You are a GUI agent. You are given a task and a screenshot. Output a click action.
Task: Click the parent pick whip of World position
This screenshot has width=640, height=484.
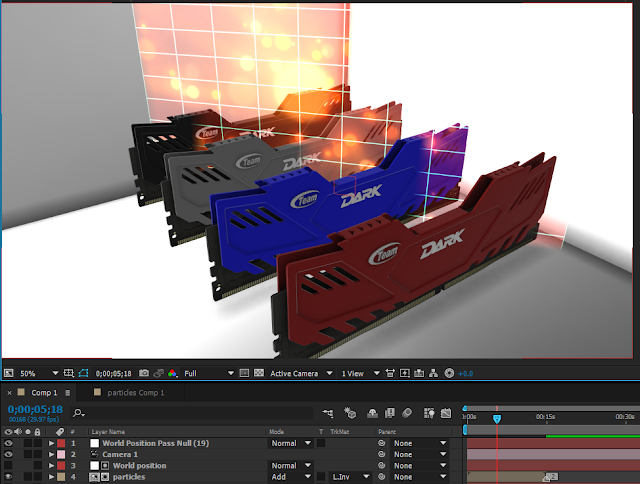point(382,465)
